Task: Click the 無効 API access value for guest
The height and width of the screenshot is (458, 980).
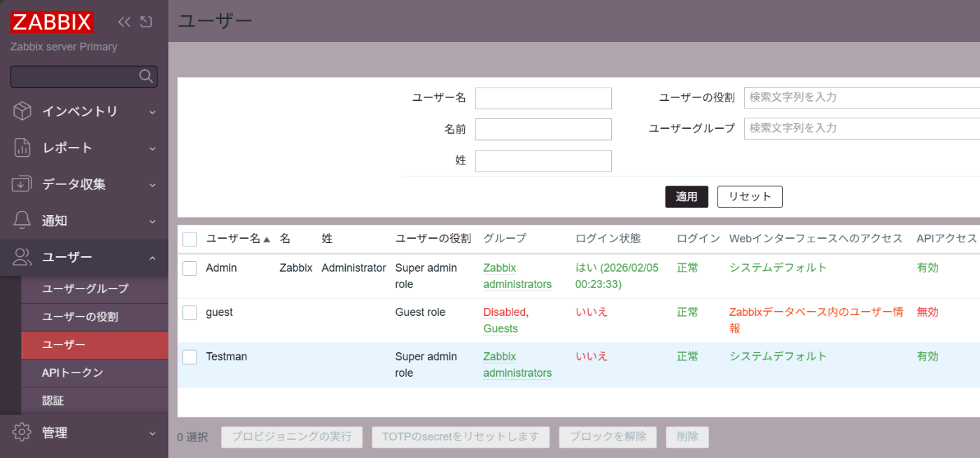Action: tap(927, 312)
